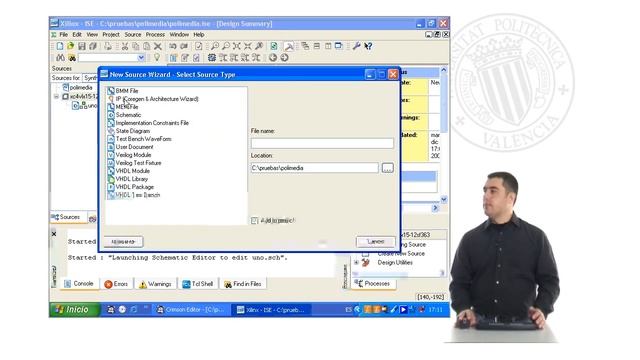Screen dimensions: 640x360
Task: Click the browse '...' button beside Location
Action: point(387,168)
